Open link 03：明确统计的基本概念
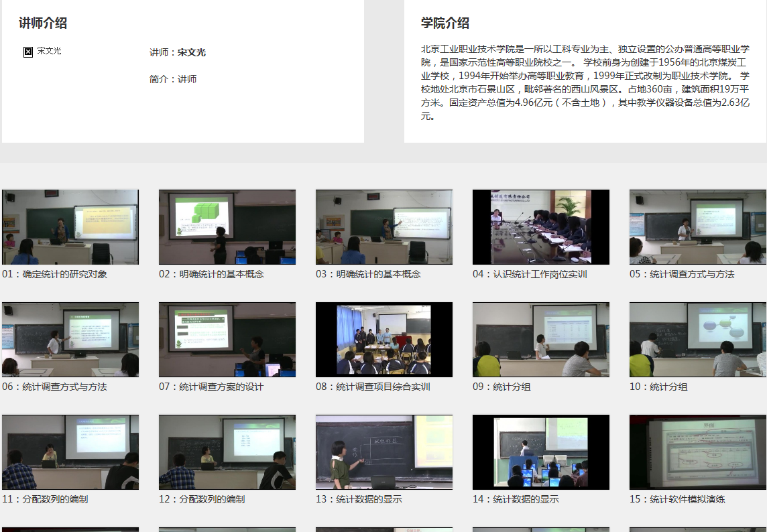Viewport: 767px width, 532px height. tap(368, 274)
